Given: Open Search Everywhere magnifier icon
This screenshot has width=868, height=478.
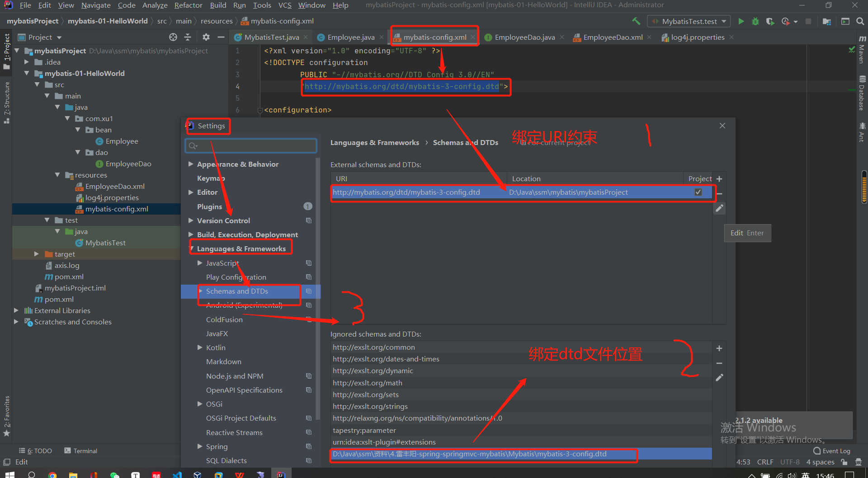Looking at the screenshot, I should click(860, 21).
